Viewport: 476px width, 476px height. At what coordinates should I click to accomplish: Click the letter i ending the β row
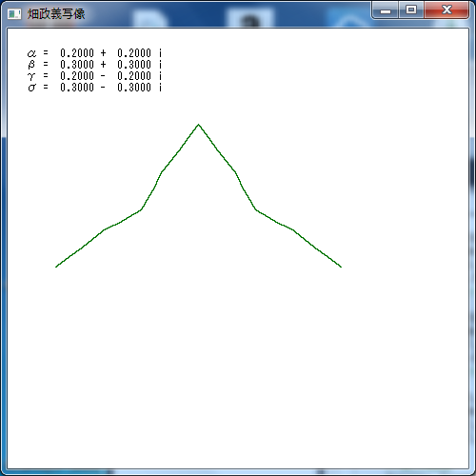(x=160, y=65)
